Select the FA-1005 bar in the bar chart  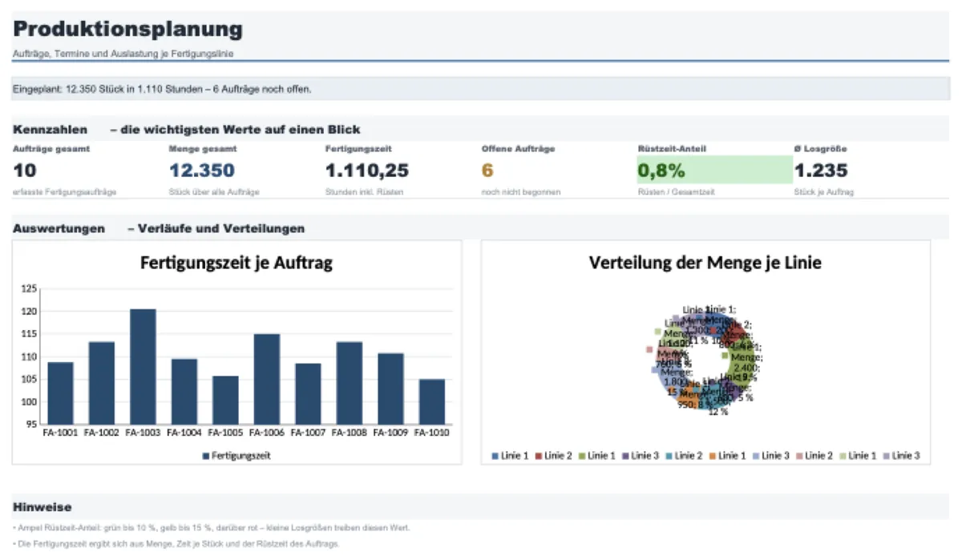click(x=225, y=400)
